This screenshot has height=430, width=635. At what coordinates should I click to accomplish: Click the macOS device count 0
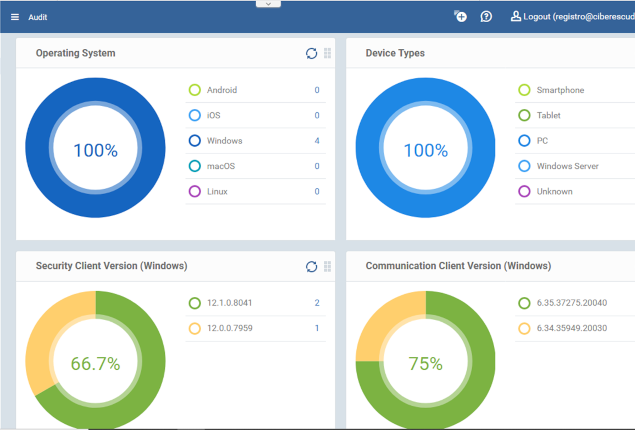pyautogui.click(x=317, y=166)
